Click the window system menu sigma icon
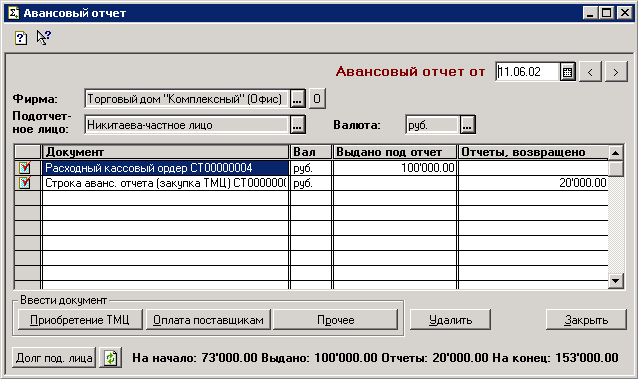This screenshot has width=638, height=379. pyautogui.click(x=13, y=13)
